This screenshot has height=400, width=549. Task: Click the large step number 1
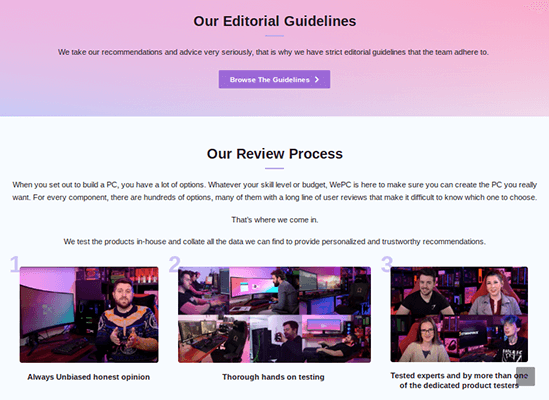[x=15, y=264]
